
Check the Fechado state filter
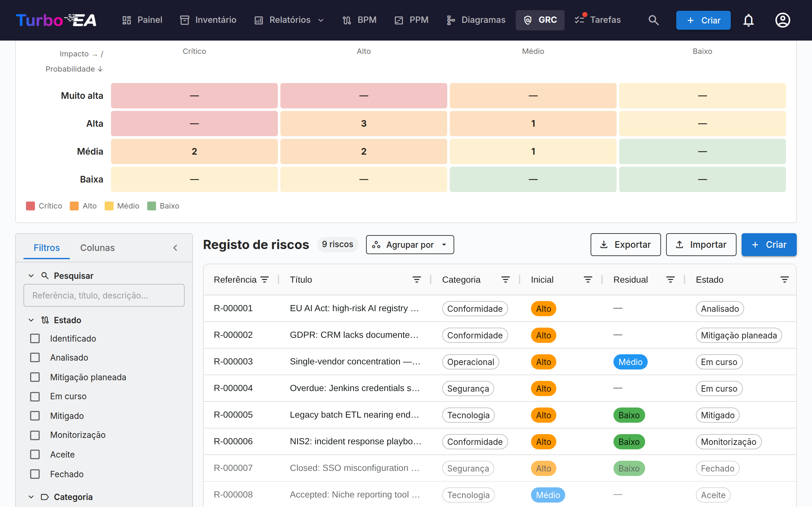(35, 474)
